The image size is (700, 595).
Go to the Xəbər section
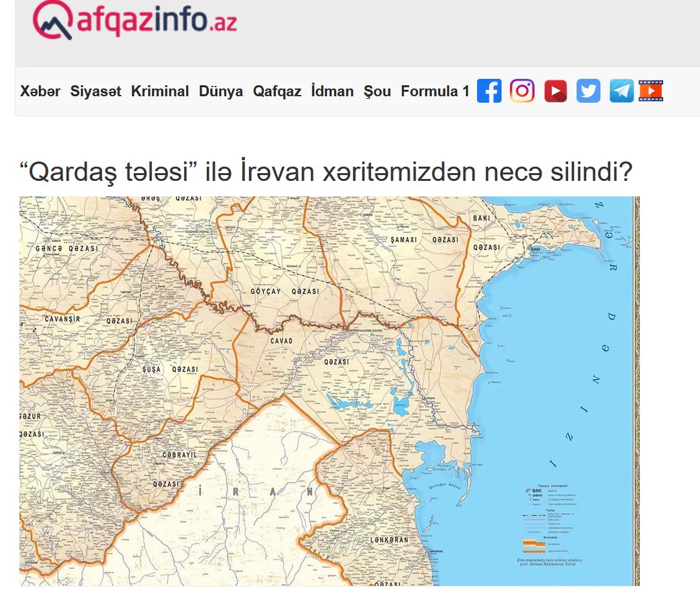[x=40, y=91]
